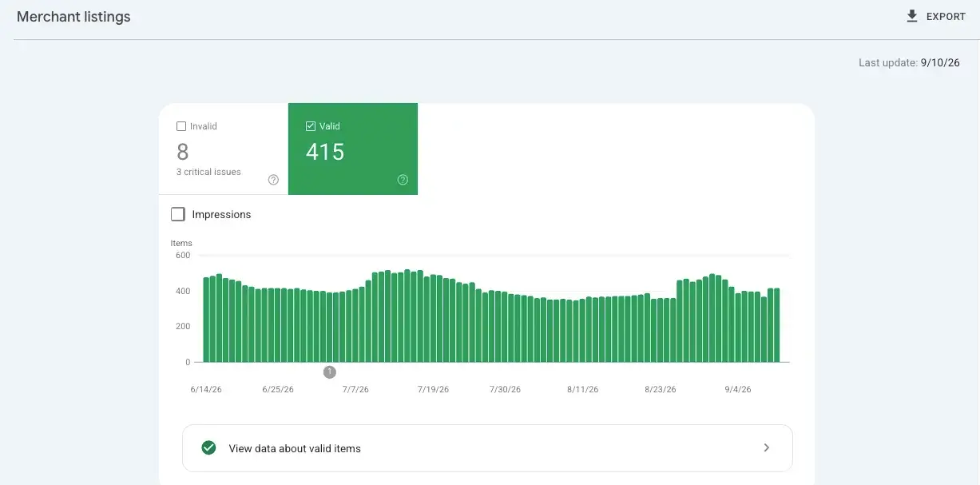Tick the Invalid checkbox

click(x=181, y=126)
